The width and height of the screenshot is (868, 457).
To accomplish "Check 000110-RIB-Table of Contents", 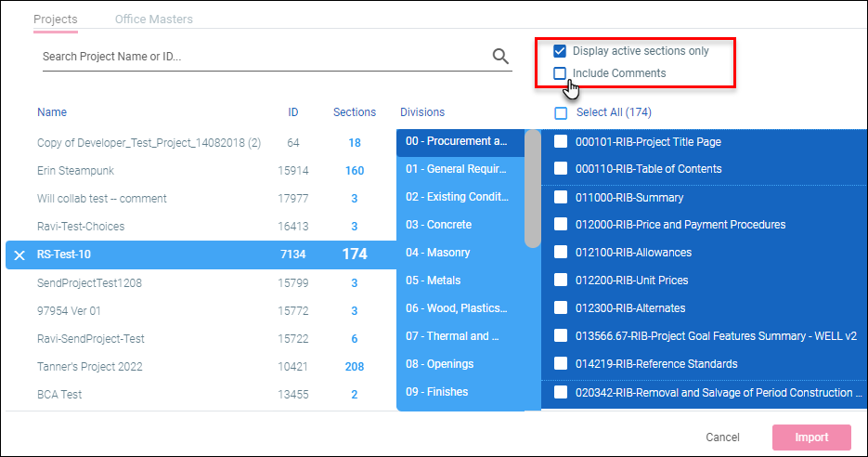I will pyautogui.click(x=561, y=168).
